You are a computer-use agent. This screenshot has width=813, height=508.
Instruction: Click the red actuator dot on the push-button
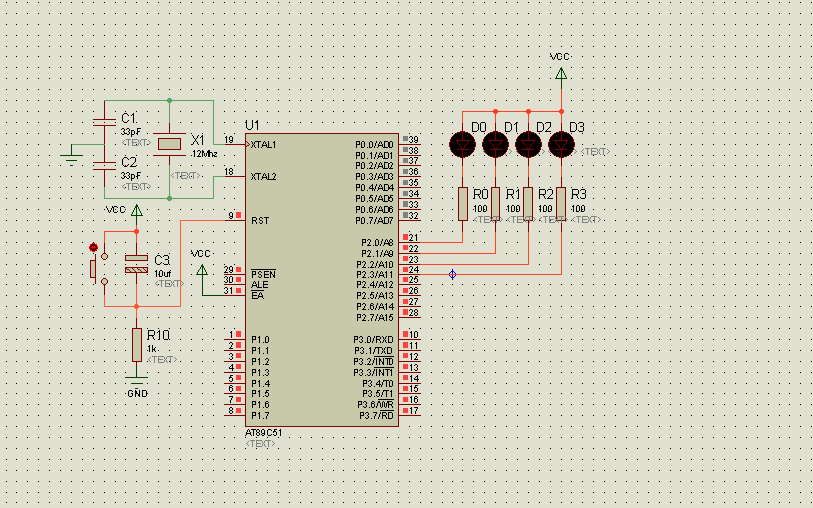(93, 247)
